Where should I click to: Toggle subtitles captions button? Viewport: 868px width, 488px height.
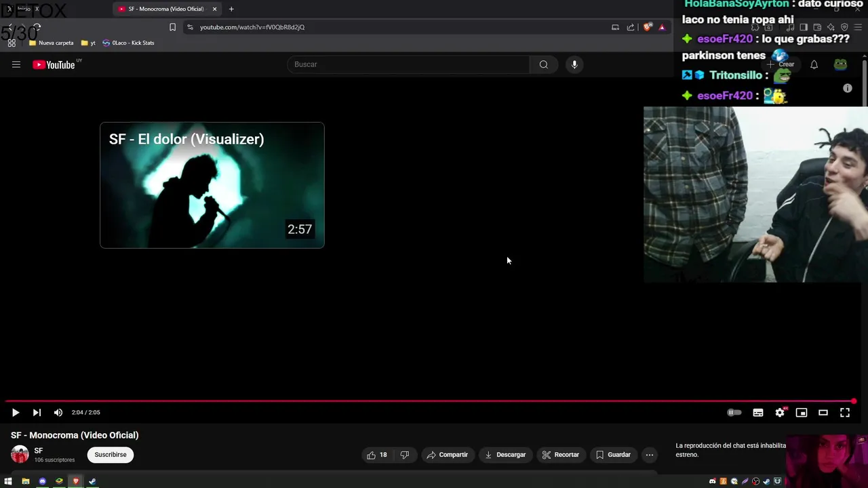[758, 412]
